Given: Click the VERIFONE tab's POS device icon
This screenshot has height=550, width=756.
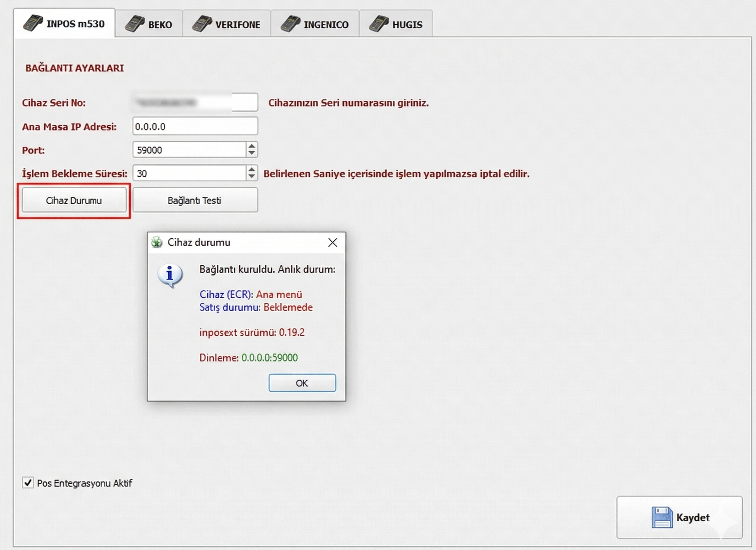Looking at the screenshot, I should (x=202, y=24).
